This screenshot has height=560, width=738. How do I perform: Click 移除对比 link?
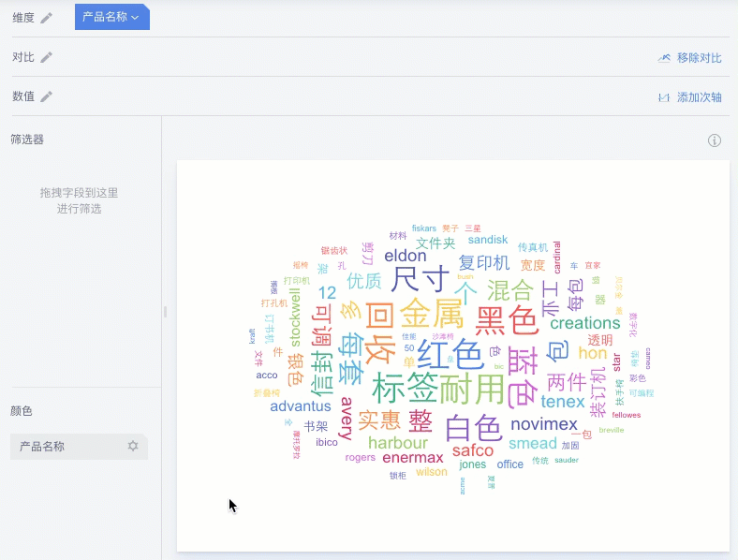[699, 58]
